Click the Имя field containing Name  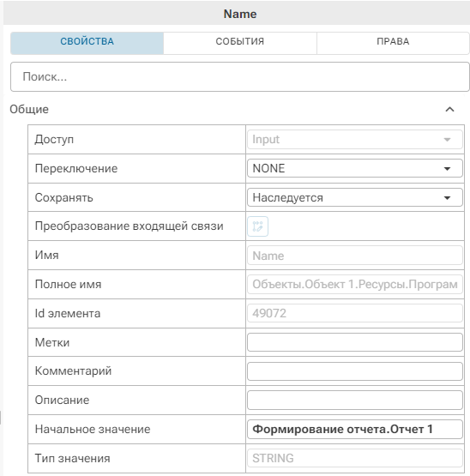[355, 256]
